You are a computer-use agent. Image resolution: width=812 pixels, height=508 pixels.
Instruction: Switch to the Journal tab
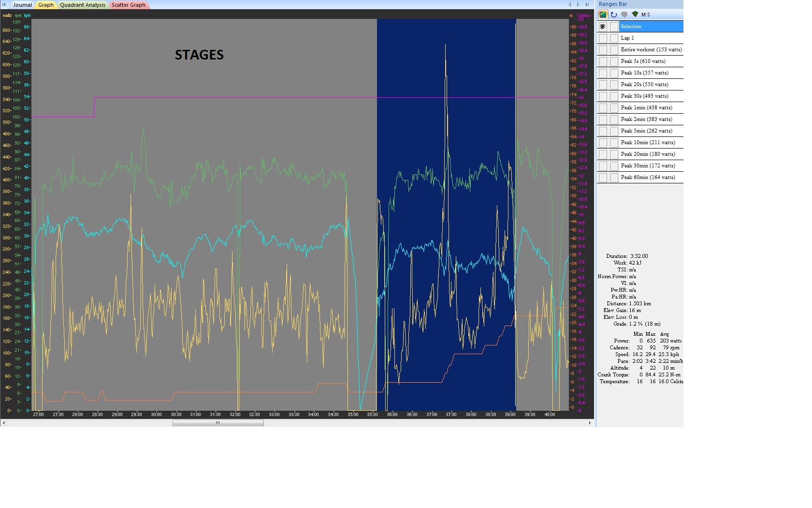[x=22, y=5]
